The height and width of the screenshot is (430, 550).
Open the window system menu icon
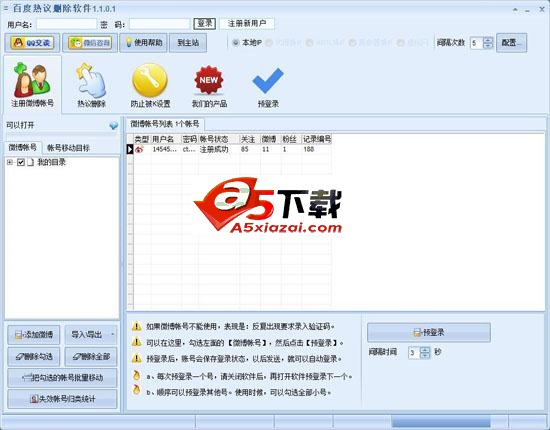tap(6, 8)
